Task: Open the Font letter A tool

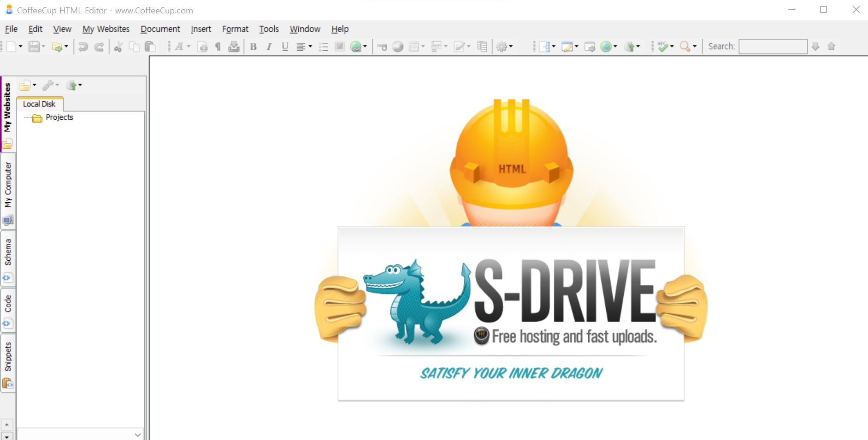Action: pos(179,47)
